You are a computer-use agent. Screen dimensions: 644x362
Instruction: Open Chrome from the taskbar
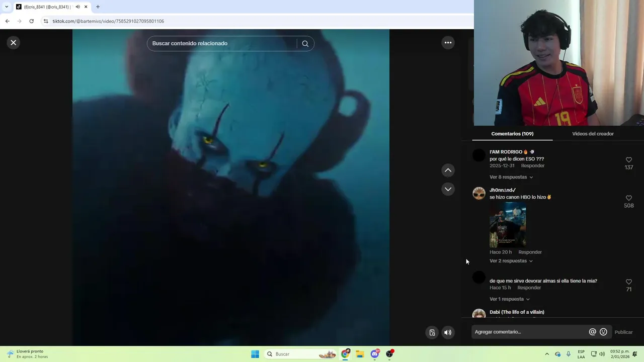[345, 354]
